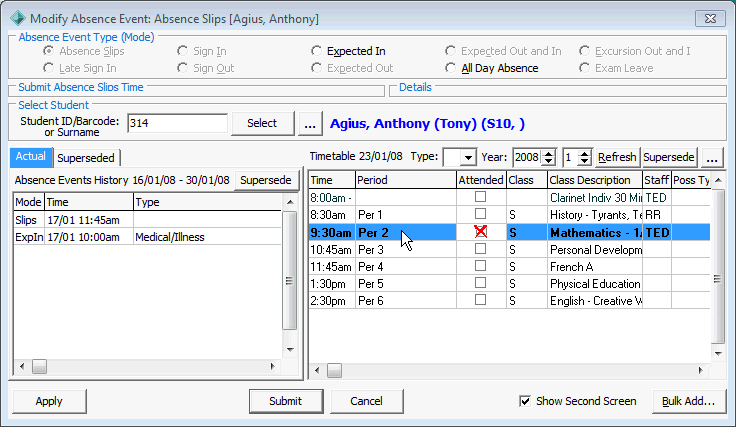Screen dimensions: 736x427
Task: Close the Modify Absence Event dialog
Action: (x=710, y=18)
